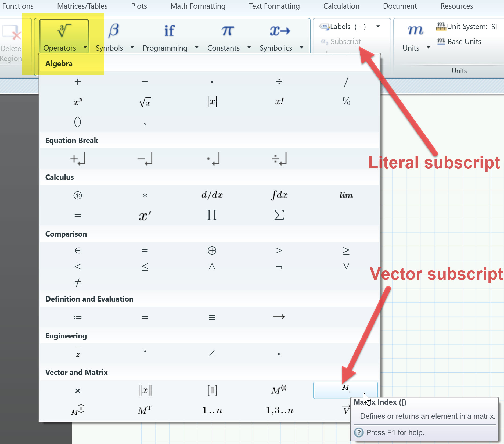504x444 pixels.
Task: Insert the parentheses operator
Action: (78, 122)
